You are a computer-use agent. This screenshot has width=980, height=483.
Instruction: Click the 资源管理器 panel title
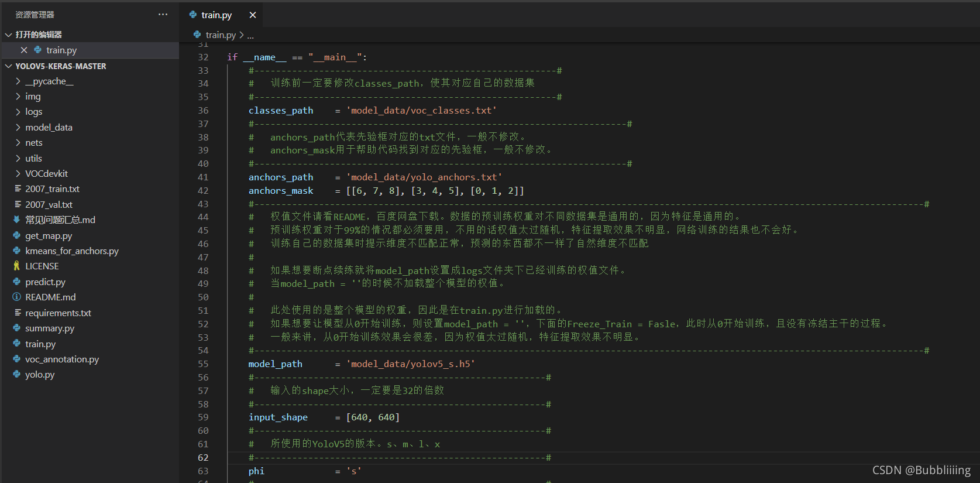35,15
